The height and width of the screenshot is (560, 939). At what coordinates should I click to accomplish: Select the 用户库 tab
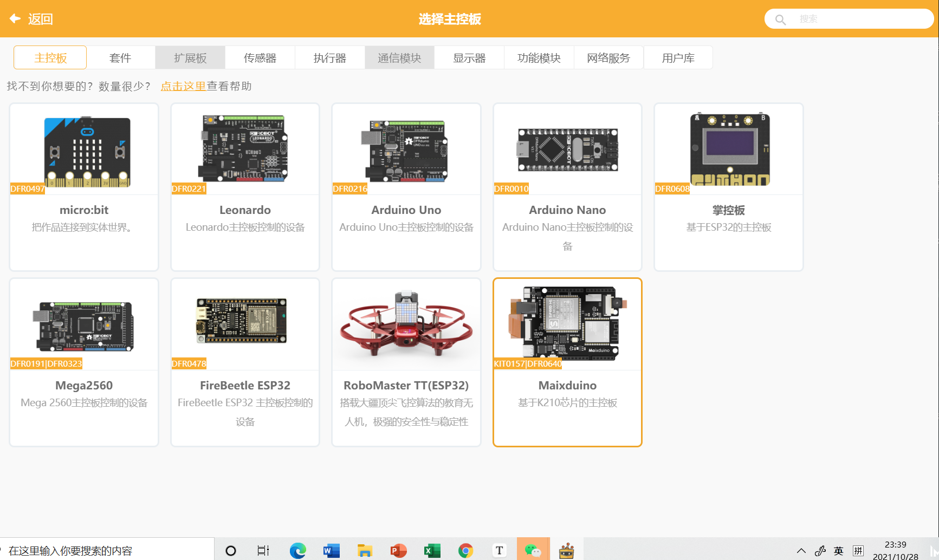point(678,57)
